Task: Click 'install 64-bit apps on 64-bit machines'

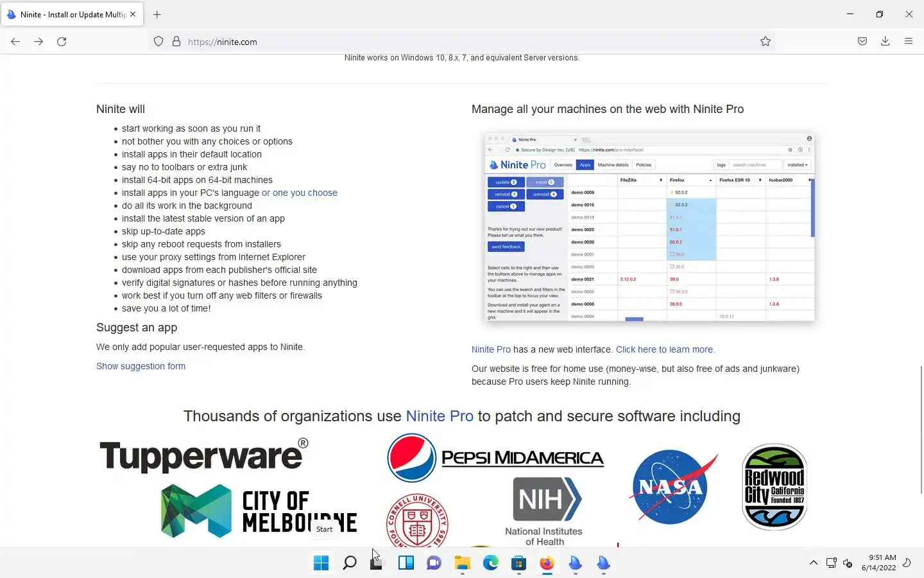Action: pyautogui.click(x=197, y=180)
